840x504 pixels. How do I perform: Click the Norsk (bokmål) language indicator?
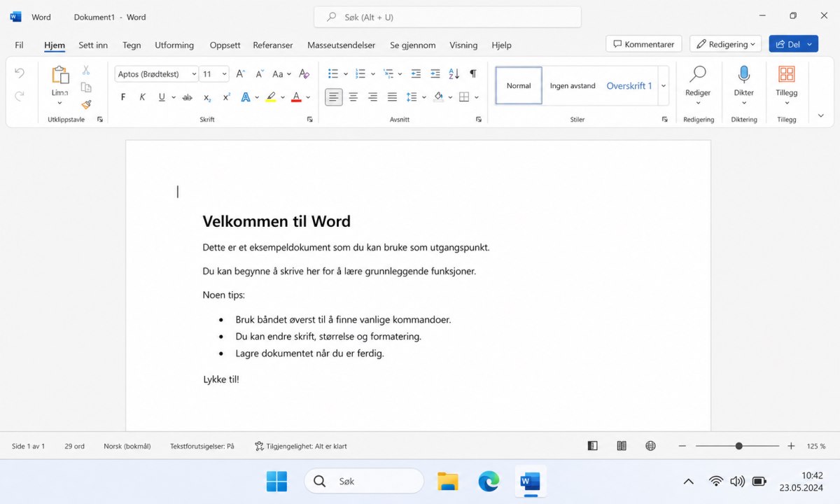click(127, 446)
